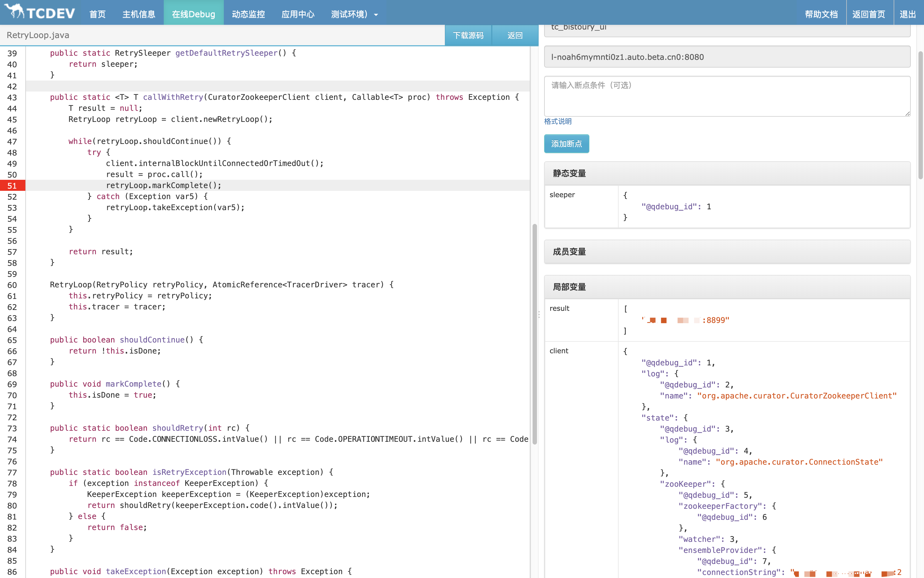Open 帮助文档 in the top bar

pyautogui.click(x=821, y=14)
